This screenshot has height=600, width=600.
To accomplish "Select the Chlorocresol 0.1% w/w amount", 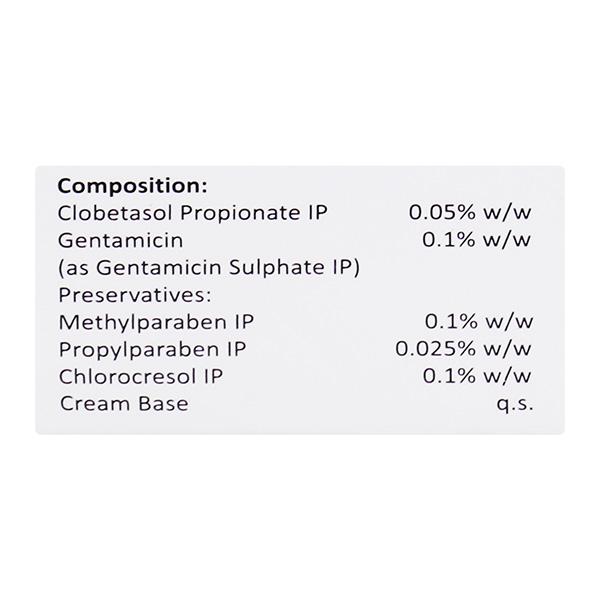I will (x=478, y=377).
